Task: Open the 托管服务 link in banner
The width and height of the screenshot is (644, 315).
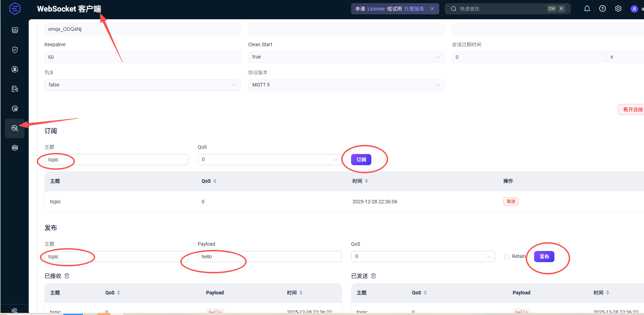Action: (x=414, y=9)
